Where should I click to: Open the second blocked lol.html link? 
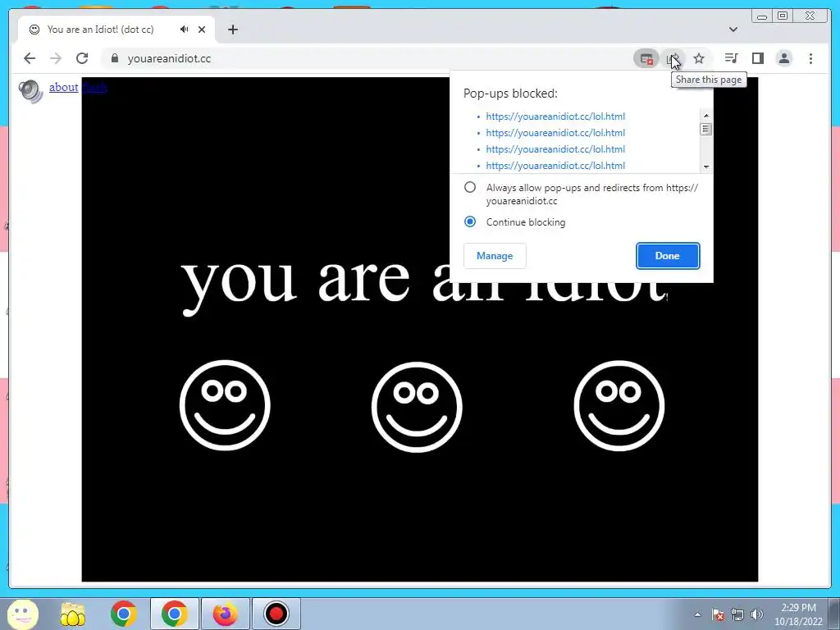pyautogui.click(x=555, y=133)
